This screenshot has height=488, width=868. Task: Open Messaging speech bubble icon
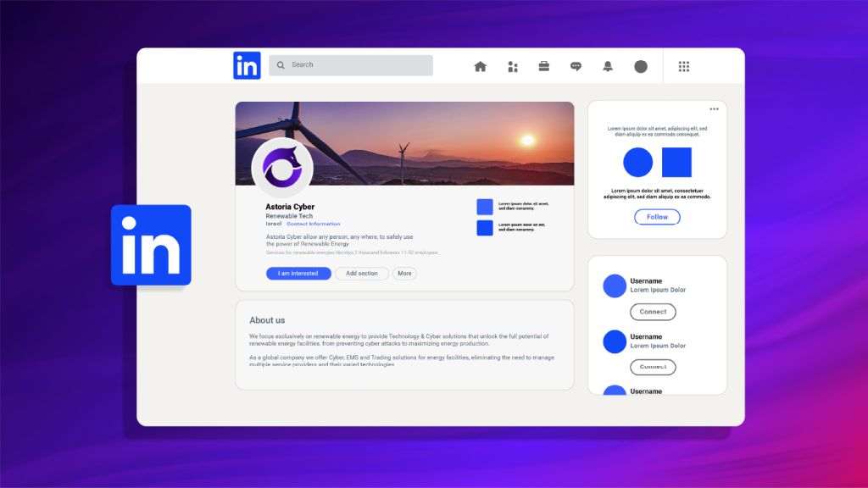[576, 66]
